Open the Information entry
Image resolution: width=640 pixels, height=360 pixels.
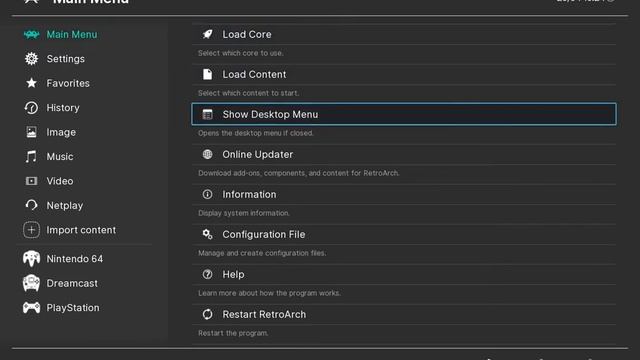404,194
